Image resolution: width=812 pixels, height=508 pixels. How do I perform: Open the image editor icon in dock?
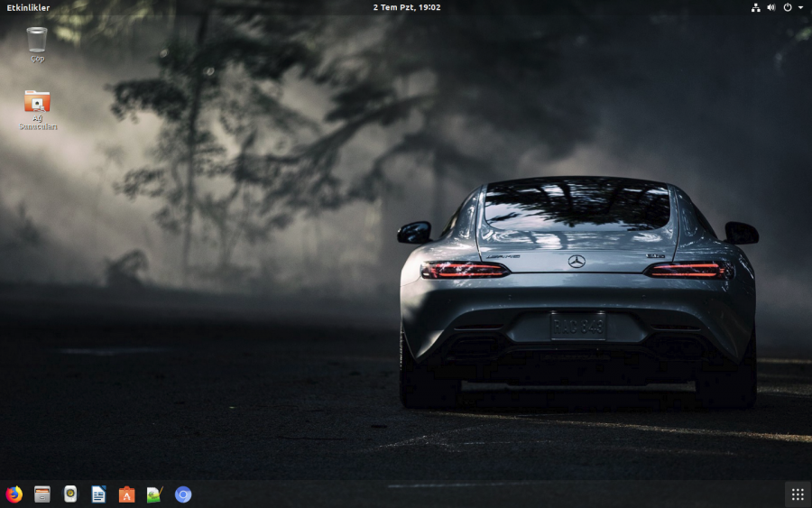[154, 494]
